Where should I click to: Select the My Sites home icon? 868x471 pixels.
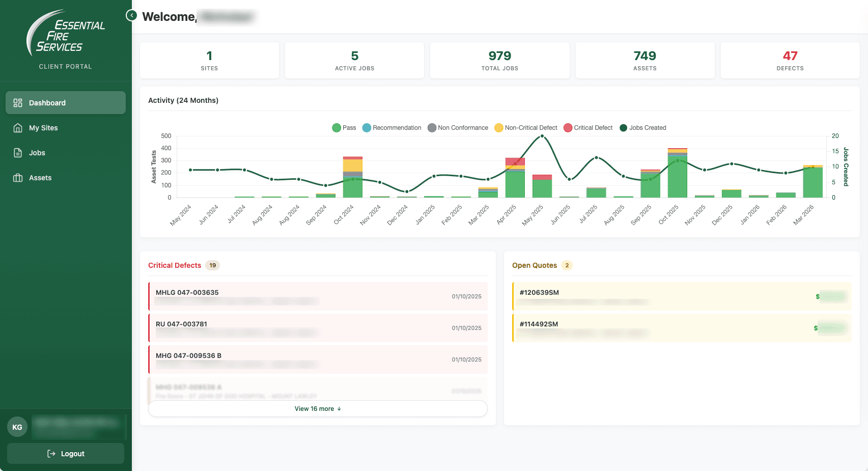click(17, 127)
